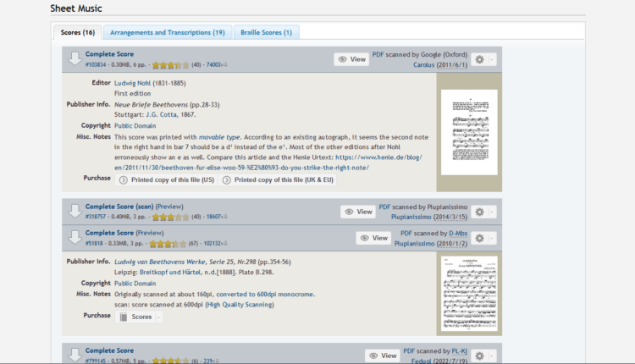Expand gear dropdown arrow for #318757 score
Viewport: 635px width, 364px height.
click(492, 212)
